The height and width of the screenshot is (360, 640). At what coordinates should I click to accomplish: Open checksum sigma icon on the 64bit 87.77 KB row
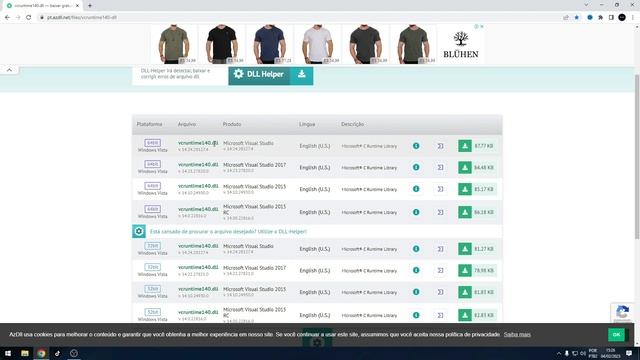click(440, 146)
